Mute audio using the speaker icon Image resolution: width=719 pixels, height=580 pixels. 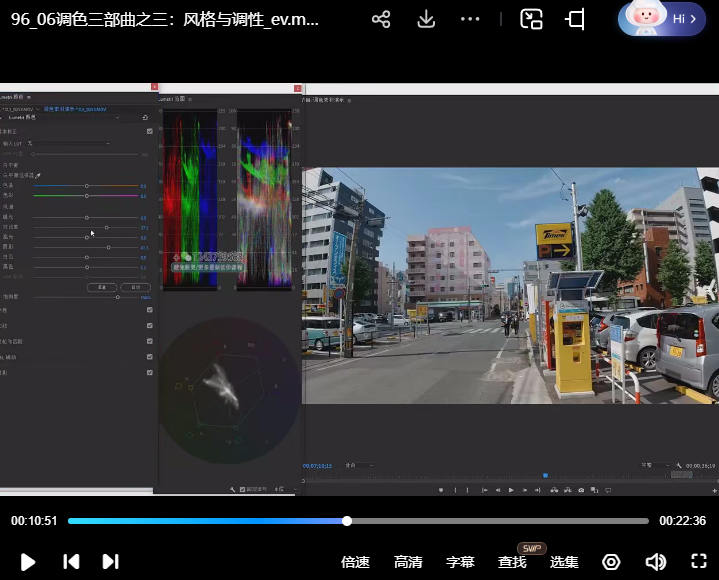(656, 562)
